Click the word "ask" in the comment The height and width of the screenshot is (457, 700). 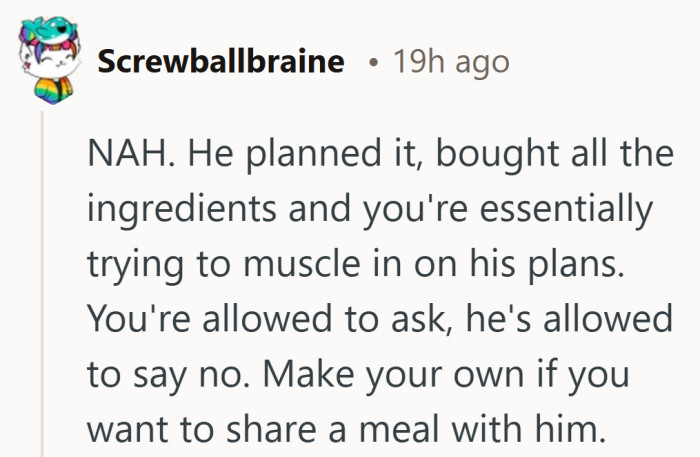(377, 321)
